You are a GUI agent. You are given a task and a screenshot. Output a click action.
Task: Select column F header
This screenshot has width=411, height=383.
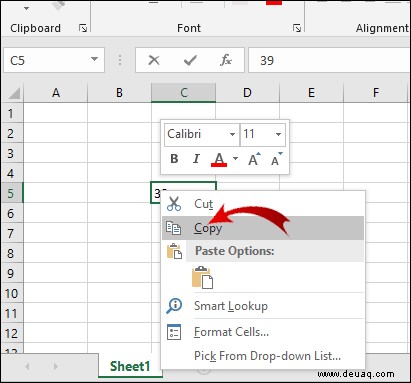376,93
